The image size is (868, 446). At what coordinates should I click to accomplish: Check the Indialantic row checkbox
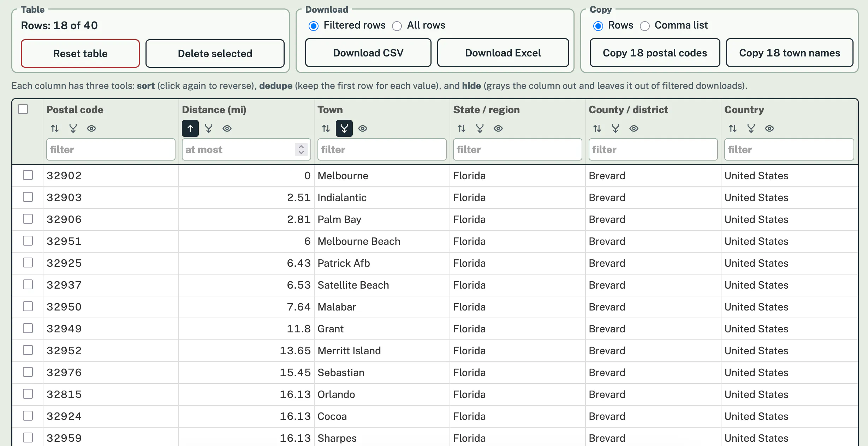28,197
